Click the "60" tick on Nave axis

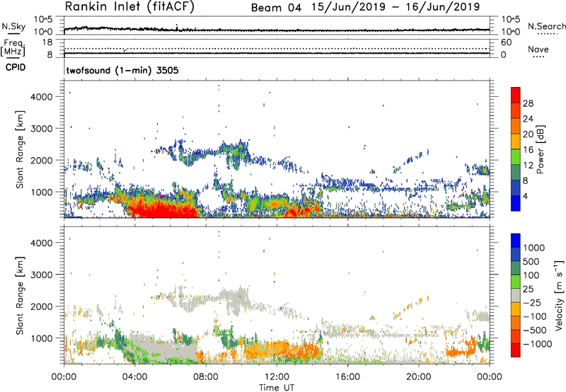tap(506, 42)
